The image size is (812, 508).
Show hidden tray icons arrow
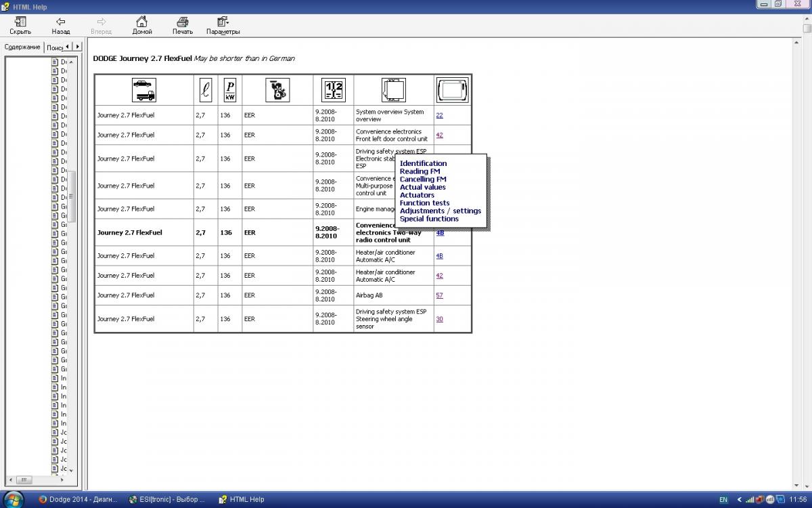tap(739, 500)
